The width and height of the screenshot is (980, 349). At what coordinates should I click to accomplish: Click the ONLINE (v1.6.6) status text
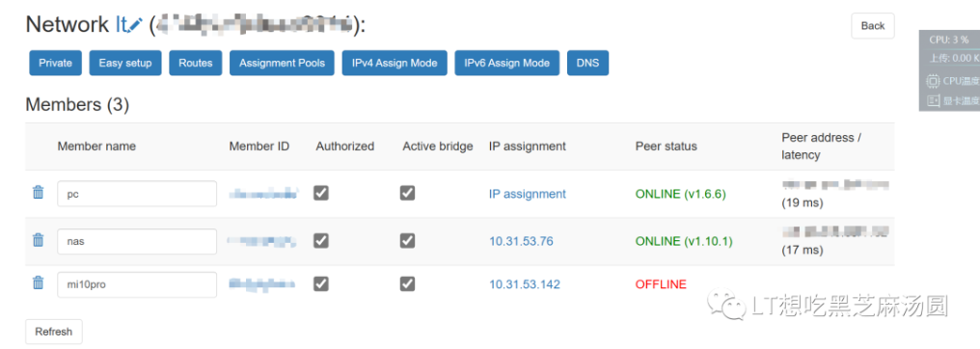coord(681,194)
